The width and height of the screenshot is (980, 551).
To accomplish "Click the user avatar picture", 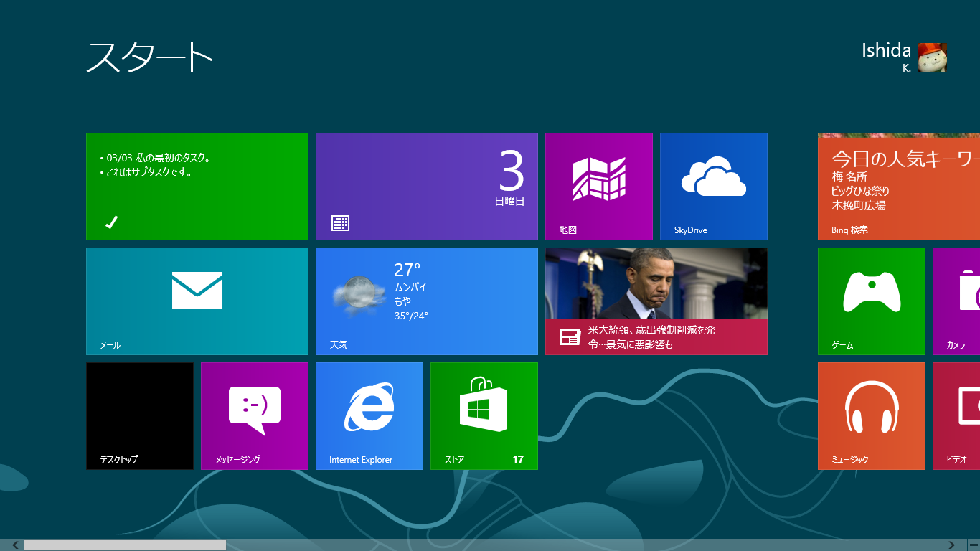I will [933, 57].
